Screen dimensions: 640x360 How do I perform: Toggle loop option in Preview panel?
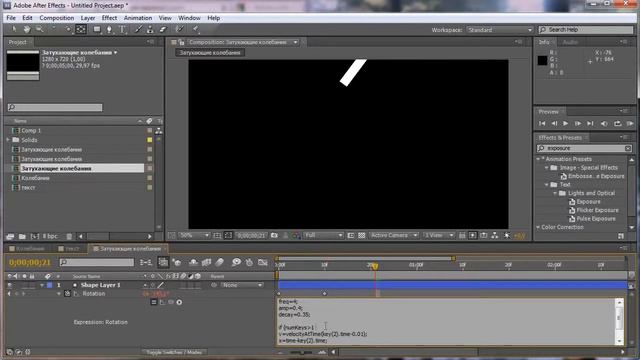point(618,123)
